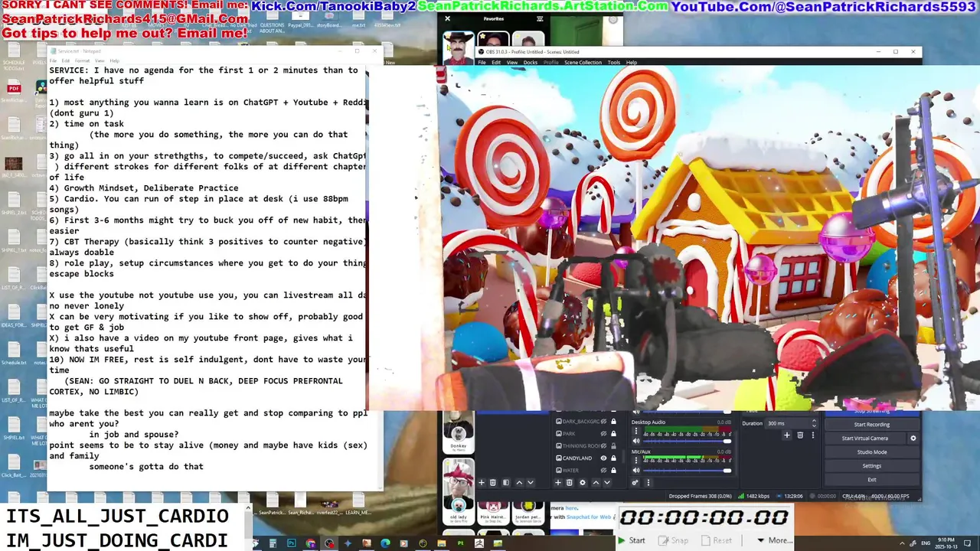This screenshot has width=980, height=551.
Task: Open the OBS Edit menu
Action: coord(495,62)
